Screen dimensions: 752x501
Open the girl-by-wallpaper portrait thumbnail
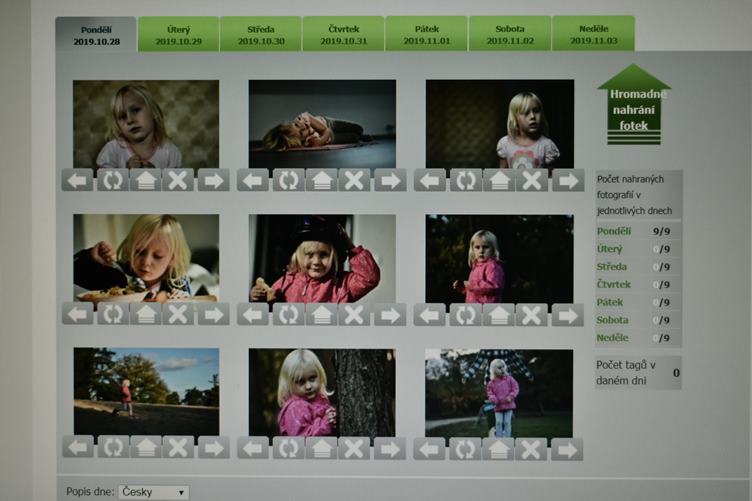(146, 124)
